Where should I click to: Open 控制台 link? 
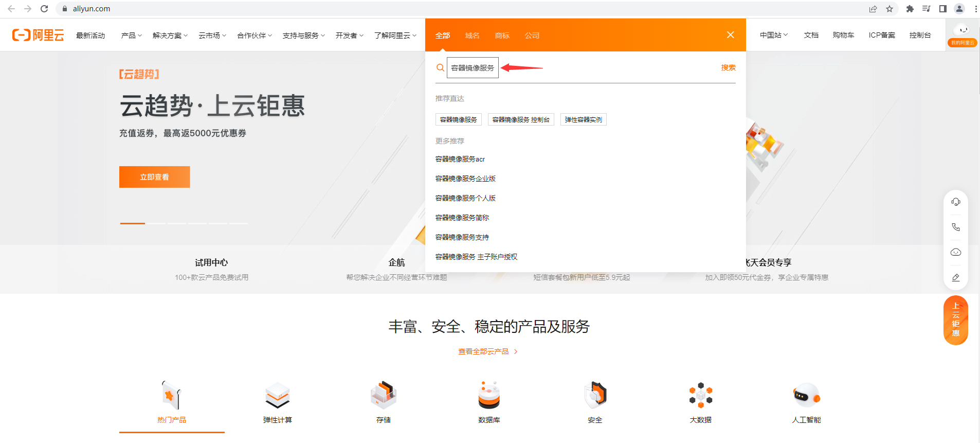click(920, 35)
